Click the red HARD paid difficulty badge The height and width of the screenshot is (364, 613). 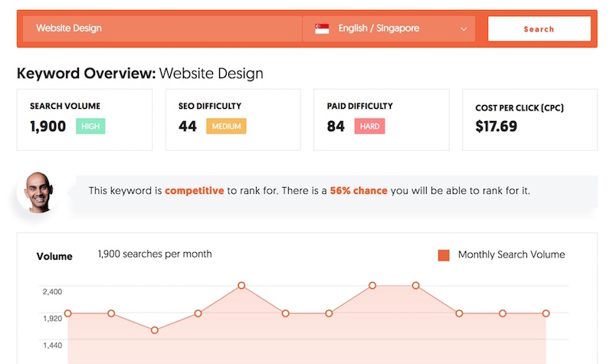pos(369,126)
